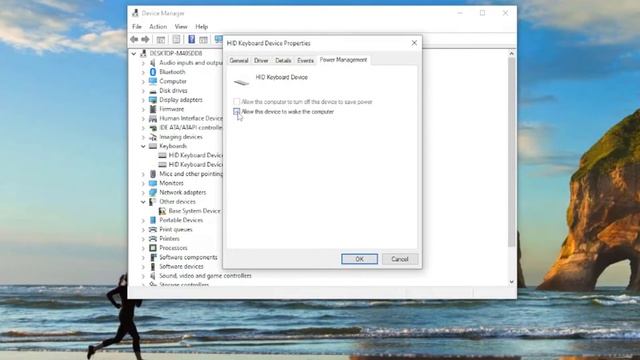Close the HID Keyboard Device Properties dialog
The image size is (640, 360).
pos(414,43)
